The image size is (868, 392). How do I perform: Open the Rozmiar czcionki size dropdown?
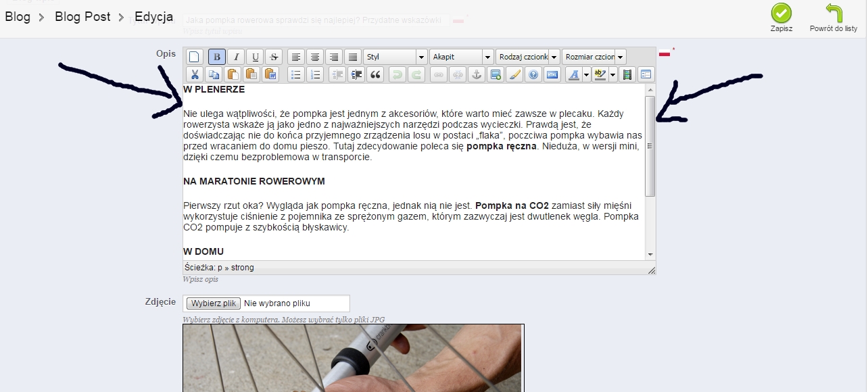pos(594,57)
